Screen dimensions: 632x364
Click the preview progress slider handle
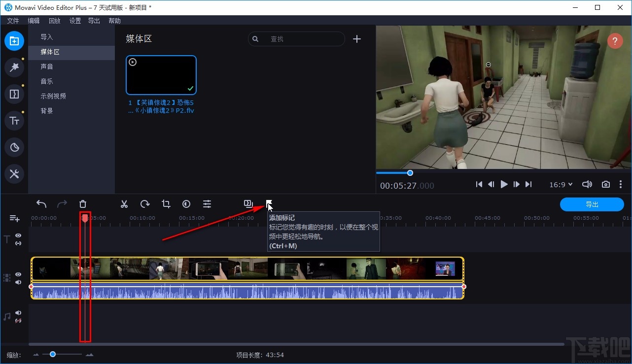pos(410,173)
